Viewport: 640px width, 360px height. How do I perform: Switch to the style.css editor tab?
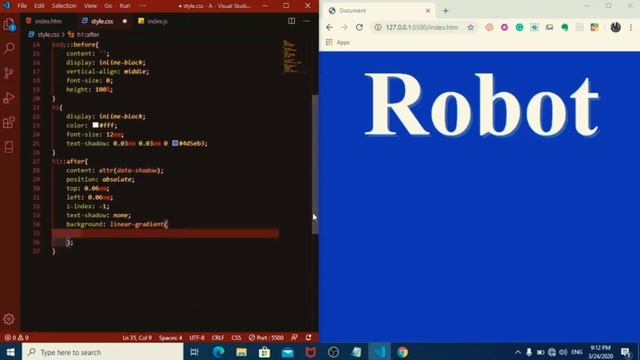click(x=102, y=21)
